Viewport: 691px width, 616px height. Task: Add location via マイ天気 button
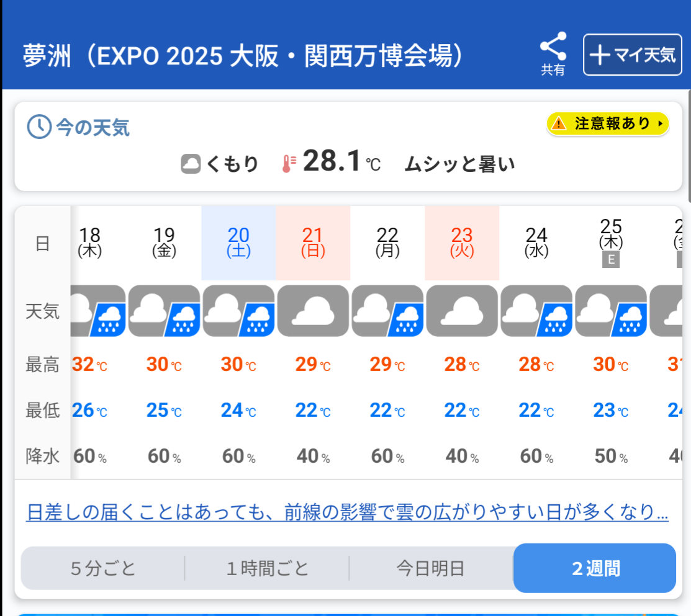click(x=633, y=55)
